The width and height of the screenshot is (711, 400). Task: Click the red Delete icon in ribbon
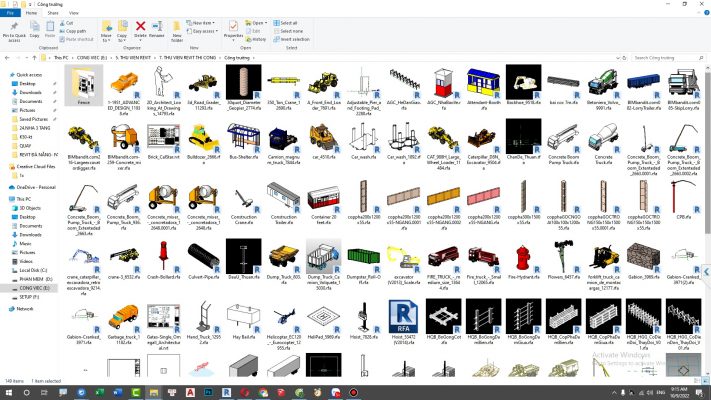pyautogui.click(x=140, y=26)
